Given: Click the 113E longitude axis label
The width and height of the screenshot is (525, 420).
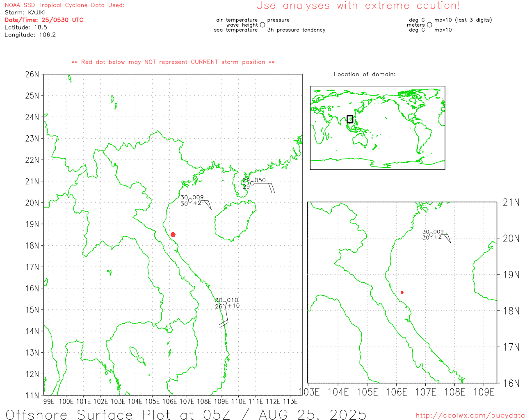Looking at the screenshot, I should point(290,401).
